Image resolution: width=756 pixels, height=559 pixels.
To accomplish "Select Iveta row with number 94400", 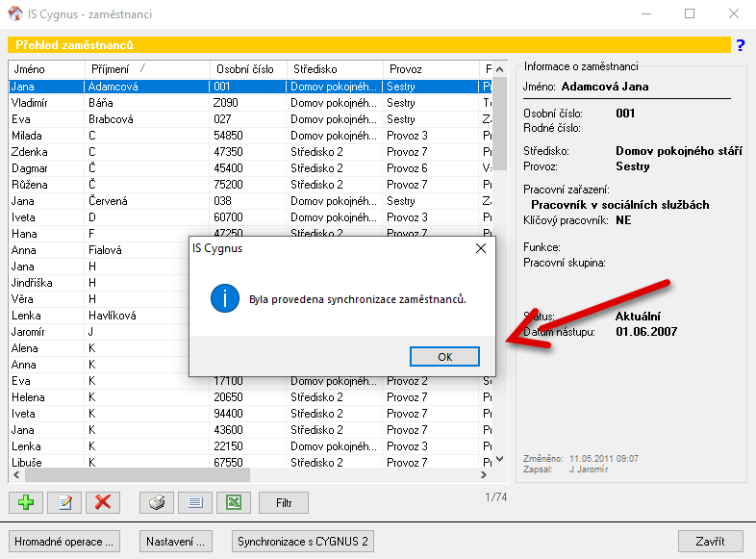I will 251,414.
